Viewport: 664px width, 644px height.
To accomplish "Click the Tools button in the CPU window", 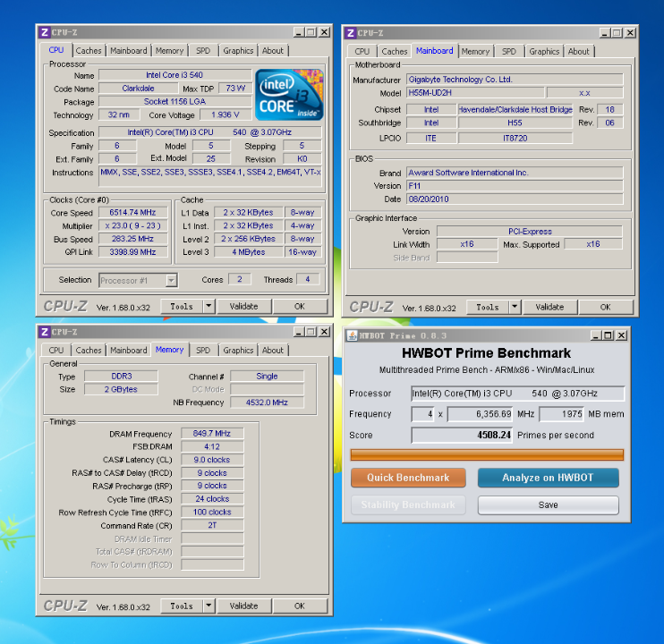I will click(182, 306).
